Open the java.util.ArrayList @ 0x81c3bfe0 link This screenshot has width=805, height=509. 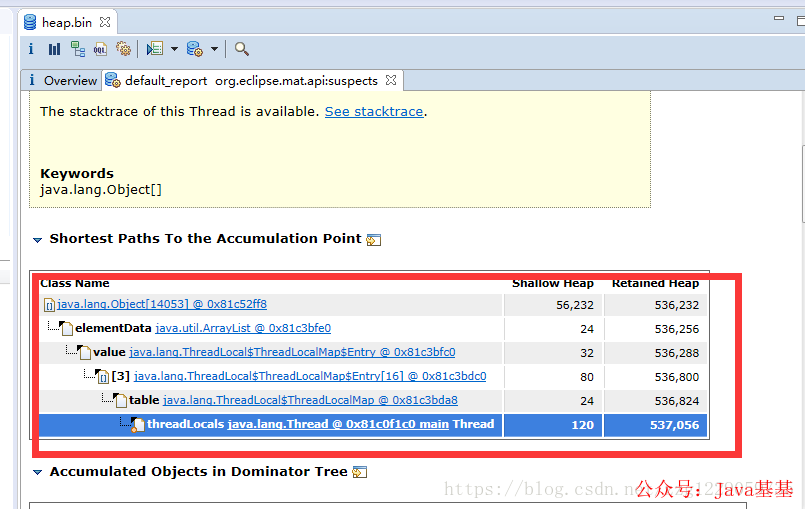(x=243, y=328)
